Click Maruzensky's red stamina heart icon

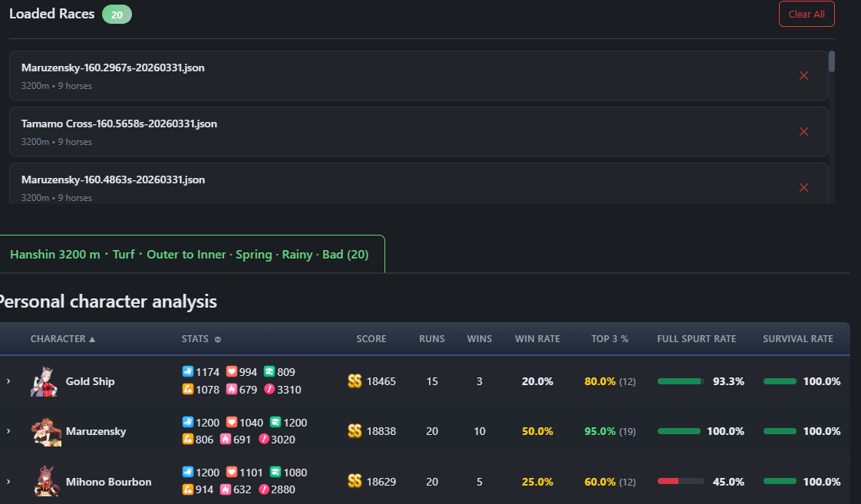coord(232,422)
